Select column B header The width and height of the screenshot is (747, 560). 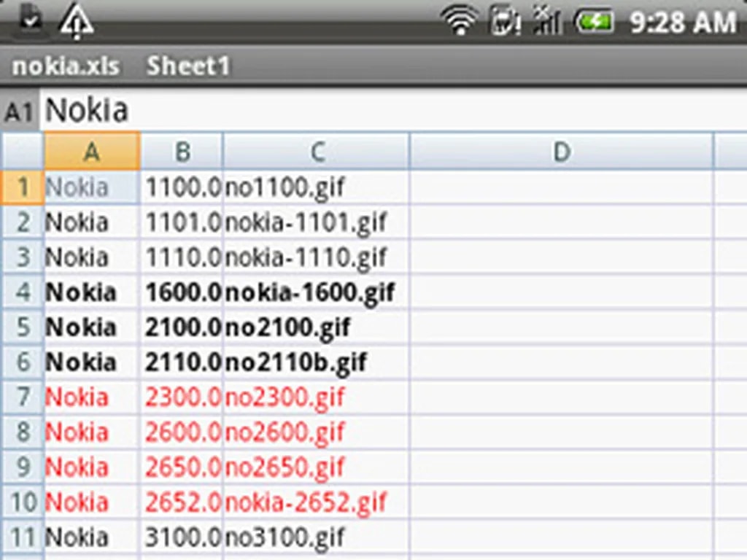pyautogui.click(x=182, y=152)
